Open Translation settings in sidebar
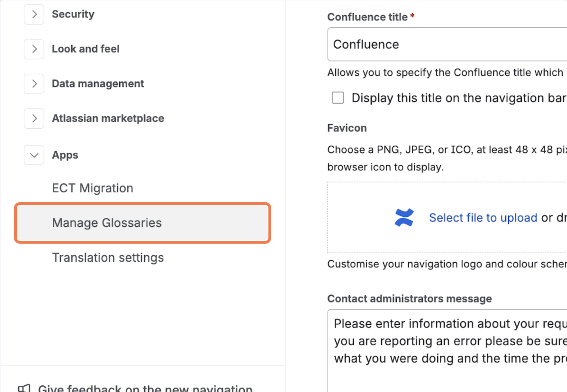Image resolution: width=567 pixels, height=392 pixels. click(108, 258)
